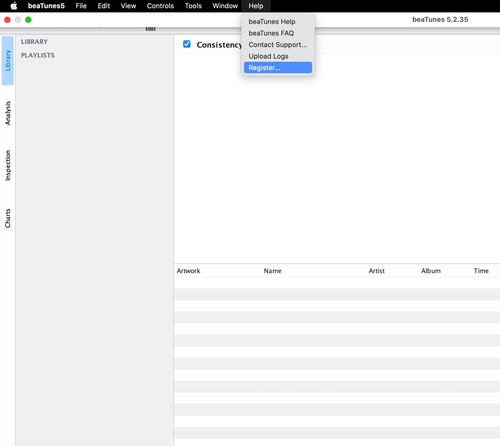Open the View menu
500x446 pixels.
coord(128,6)
